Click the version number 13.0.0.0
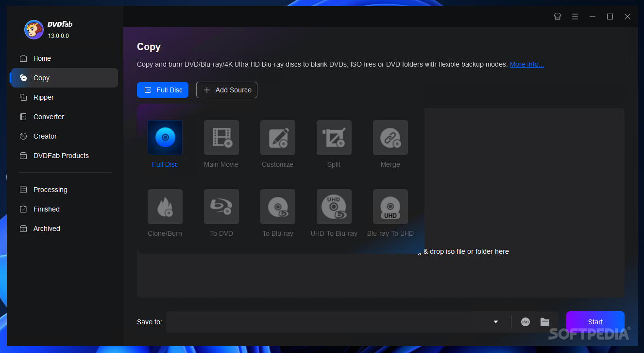The width and height of the screenshot is (644, 353). (x=58, y=35)
